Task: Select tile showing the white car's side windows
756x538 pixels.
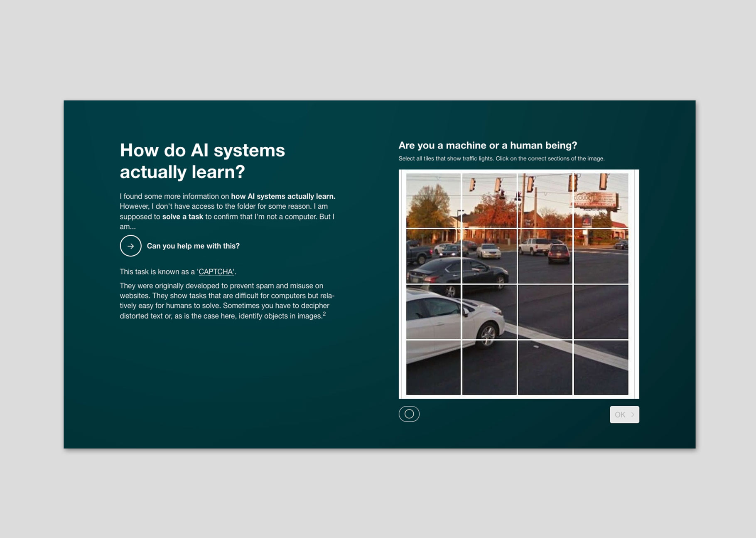Action: [x=433, y=312]
